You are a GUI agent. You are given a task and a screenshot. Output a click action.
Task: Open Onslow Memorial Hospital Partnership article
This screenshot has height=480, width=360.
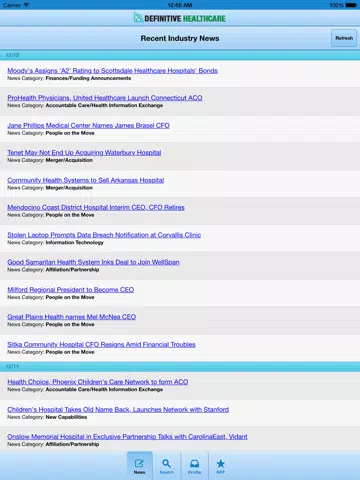(x=127, y=437)
